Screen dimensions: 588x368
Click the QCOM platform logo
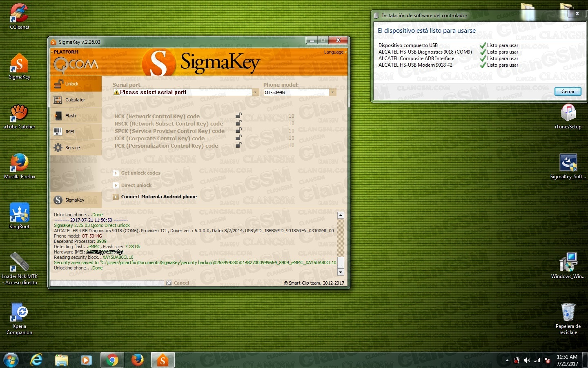[x=76, y=65]
